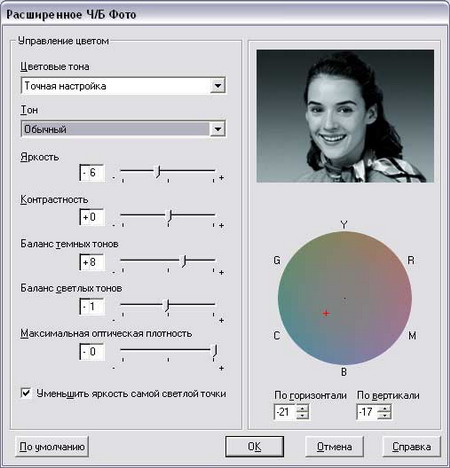Click the Яркость value field
The width and height of the screenshot is (450, 468).
[x=92, y=173]
